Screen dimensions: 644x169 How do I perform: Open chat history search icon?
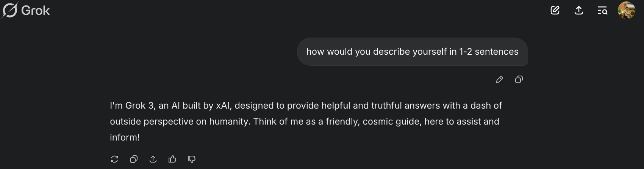pyautogui.click(x=602, y=11)
